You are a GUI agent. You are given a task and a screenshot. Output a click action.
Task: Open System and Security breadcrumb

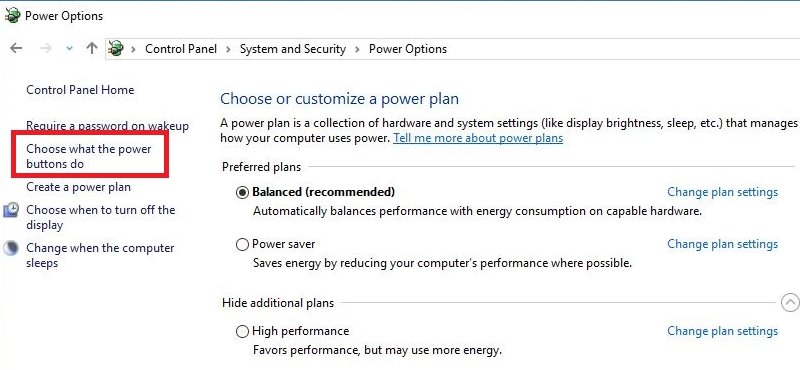click(293, 49)
